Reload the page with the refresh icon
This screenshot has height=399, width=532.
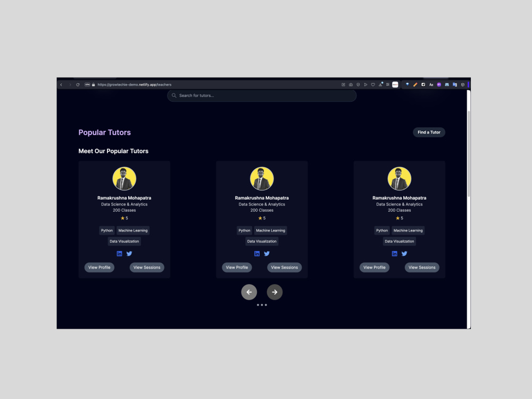click(78, 85)
